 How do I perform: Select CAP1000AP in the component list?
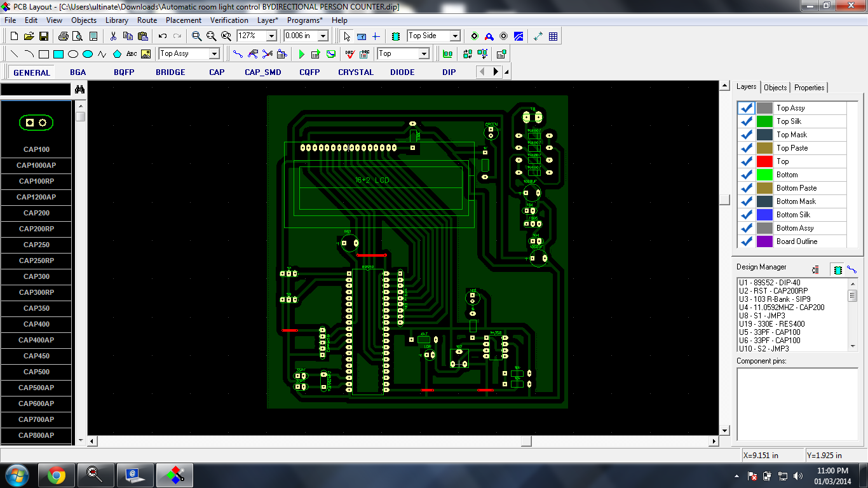point(37,165)
